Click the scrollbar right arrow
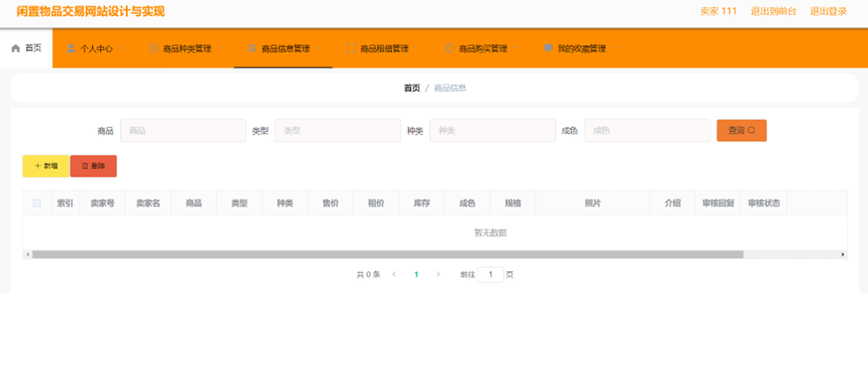 pos(843,255)
